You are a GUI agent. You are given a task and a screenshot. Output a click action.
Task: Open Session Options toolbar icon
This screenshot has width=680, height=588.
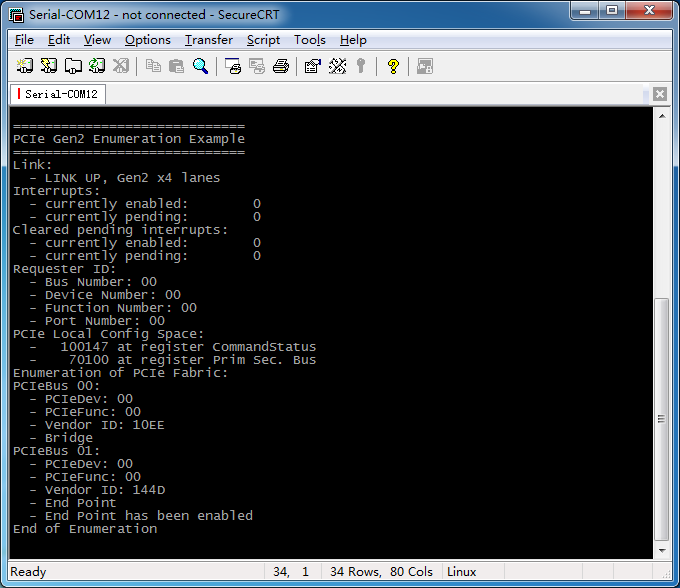(313, 66)
